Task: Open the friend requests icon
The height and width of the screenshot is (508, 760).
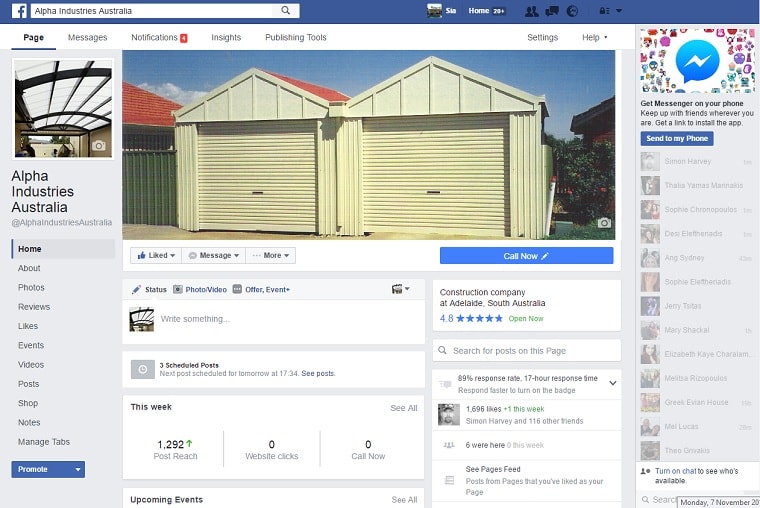Action: 530,11
